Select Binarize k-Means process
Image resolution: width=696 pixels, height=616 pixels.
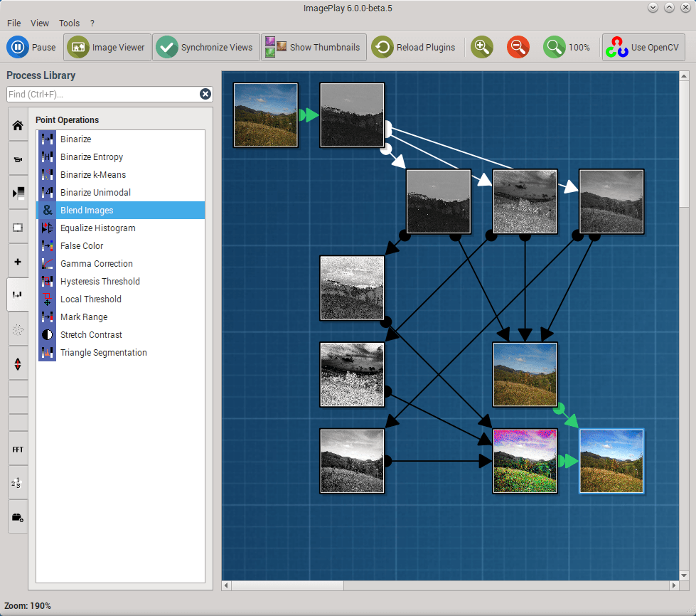(121, 174)
